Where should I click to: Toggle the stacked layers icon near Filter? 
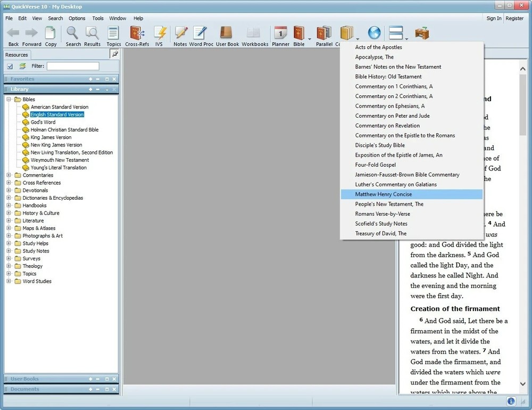(x=22, y=66)
